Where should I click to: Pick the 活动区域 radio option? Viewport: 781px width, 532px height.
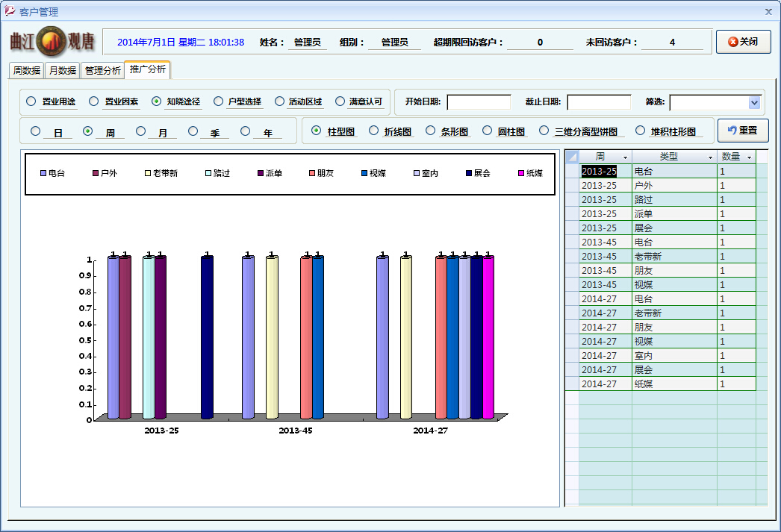279,101
